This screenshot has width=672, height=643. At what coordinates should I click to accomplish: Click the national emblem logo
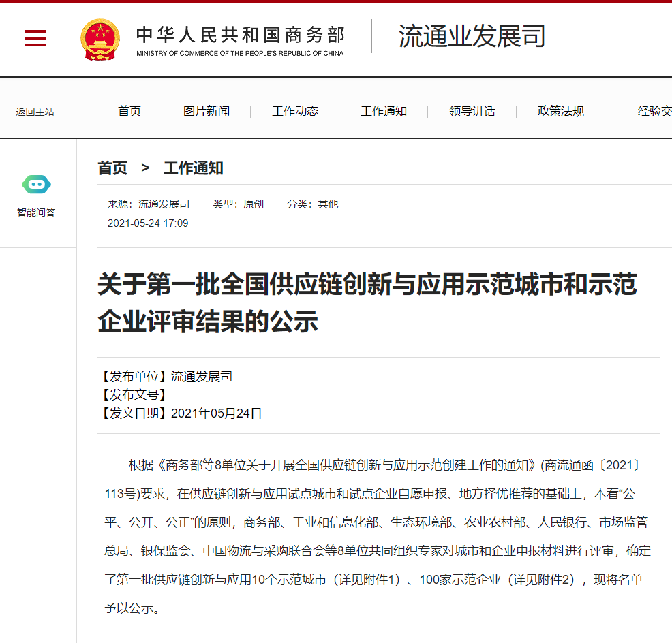tap(100, 39)
